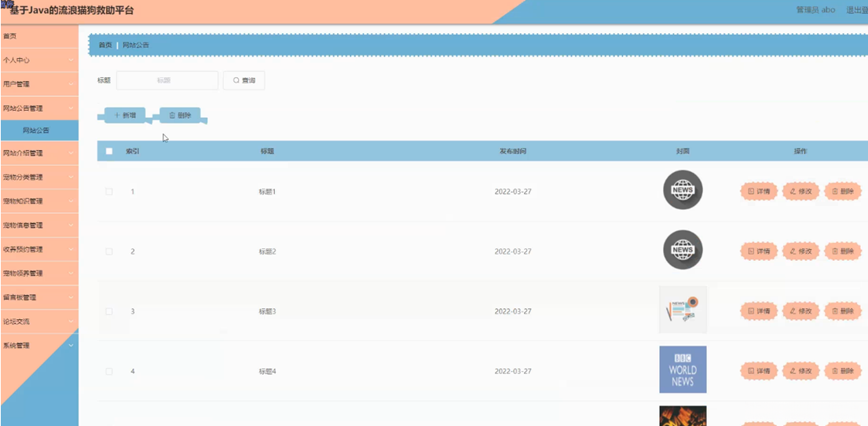The image size is (868, 426).
Task: Open details for announcement 标题3
Action: click(x=759, y=310)
